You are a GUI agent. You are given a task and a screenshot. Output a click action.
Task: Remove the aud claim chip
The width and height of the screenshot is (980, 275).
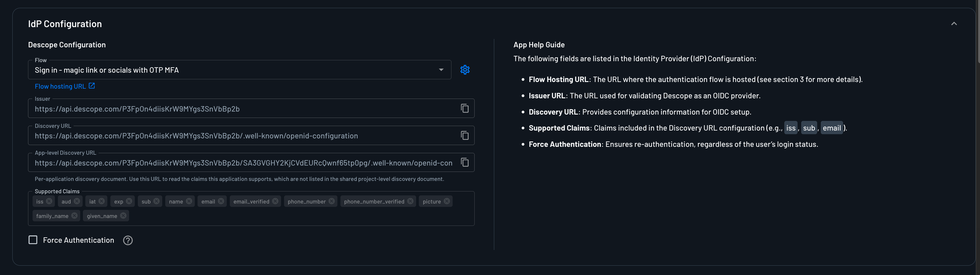[x=77, y=201]
